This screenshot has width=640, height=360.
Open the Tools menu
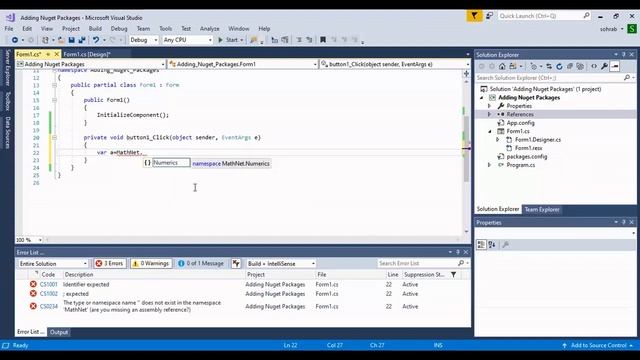(165, 29)
